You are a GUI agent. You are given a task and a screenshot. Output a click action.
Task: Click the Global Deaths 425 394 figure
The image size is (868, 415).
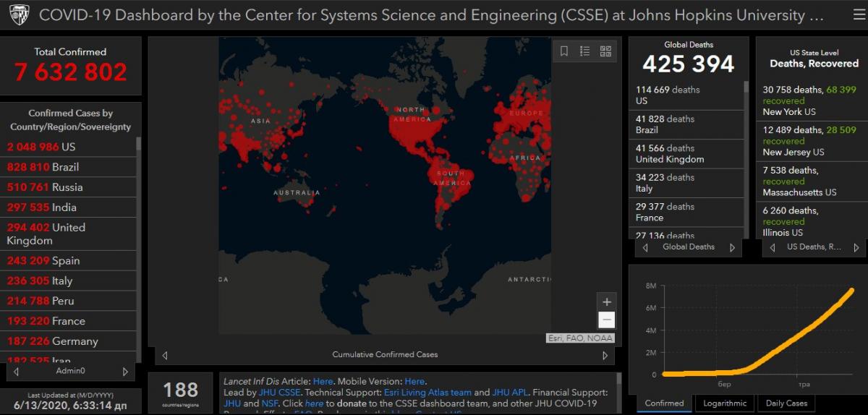pyautogui.click(x=688, y=64)
